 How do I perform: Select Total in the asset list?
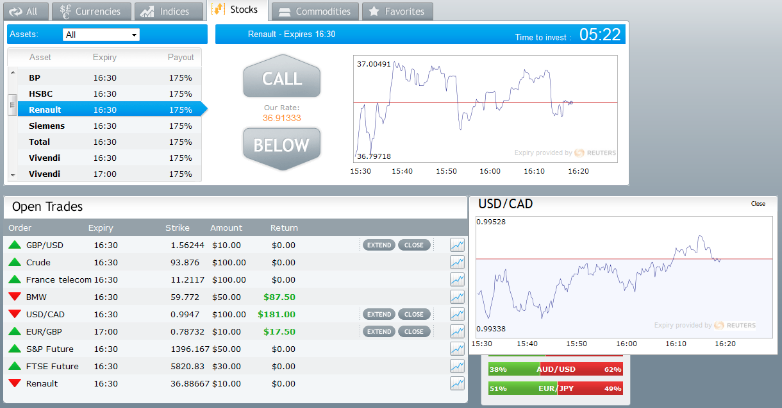click(x=109, y=142)
